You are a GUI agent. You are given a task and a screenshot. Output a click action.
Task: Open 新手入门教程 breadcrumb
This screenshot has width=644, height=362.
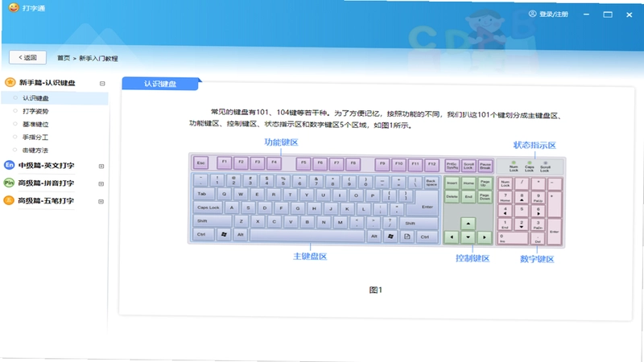98,58
